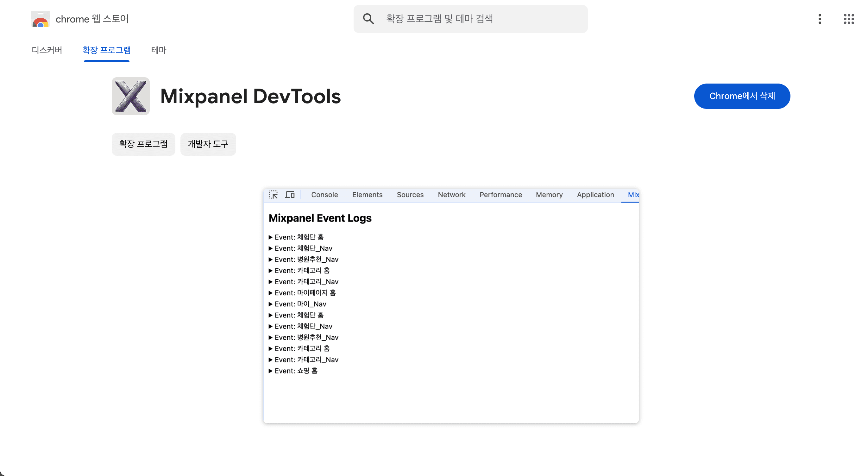Expand the Event: 쇼핑 홈 triangle
The image size is (868, 476).
[270, 371]
